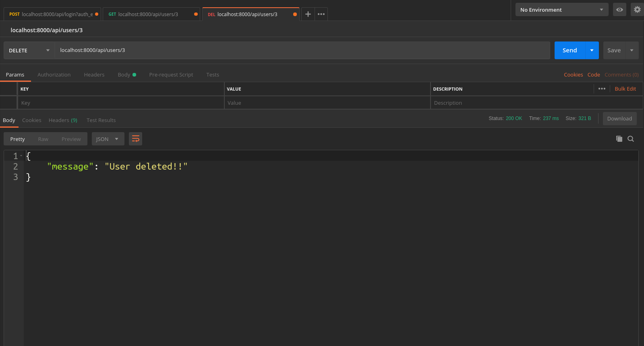Switch to Preview response view
Screen dimensions: 644x346
(x=71, y=139)
